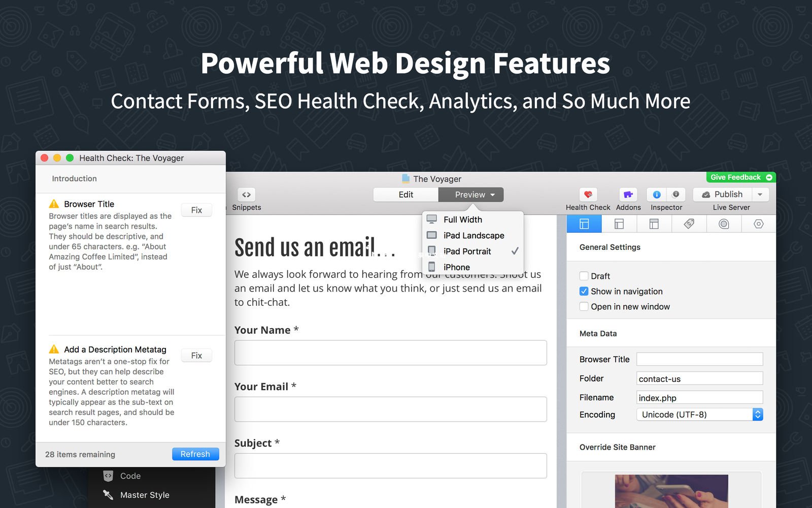Uncheck Show in navigation
Screen dimensions: 812x508
point(584,291)
